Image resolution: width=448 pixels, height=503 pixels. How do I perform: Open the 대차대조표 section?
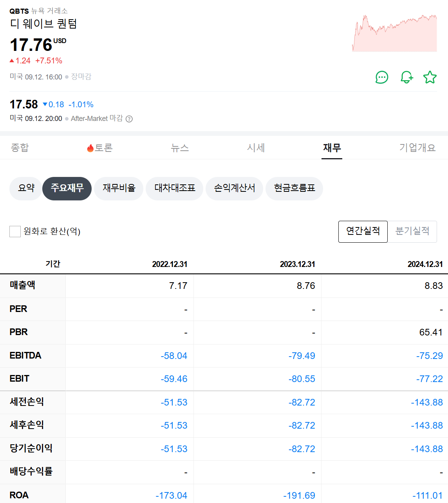click(x=175, y=188)
